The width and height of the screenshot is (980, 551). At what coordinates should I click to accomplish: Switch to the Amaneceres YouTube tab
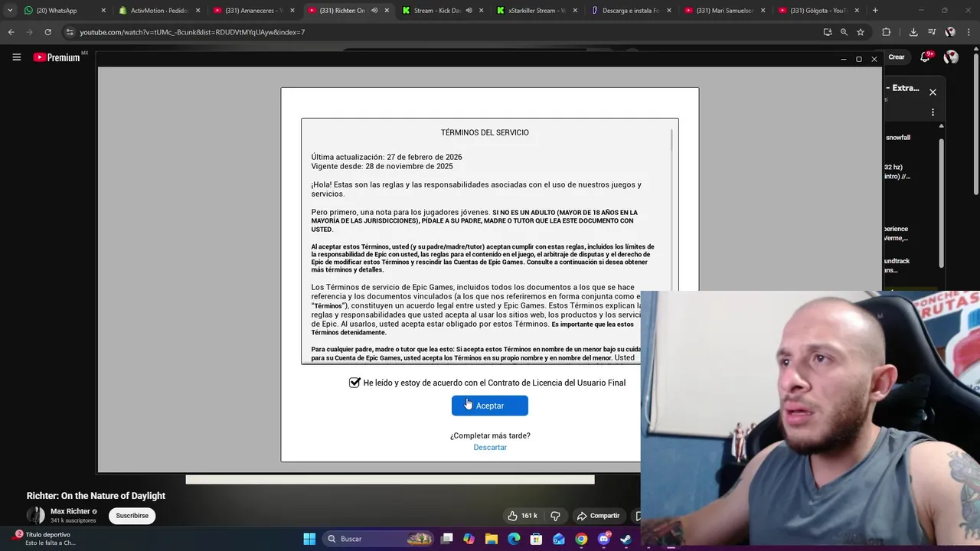click(x=253, y=11)
